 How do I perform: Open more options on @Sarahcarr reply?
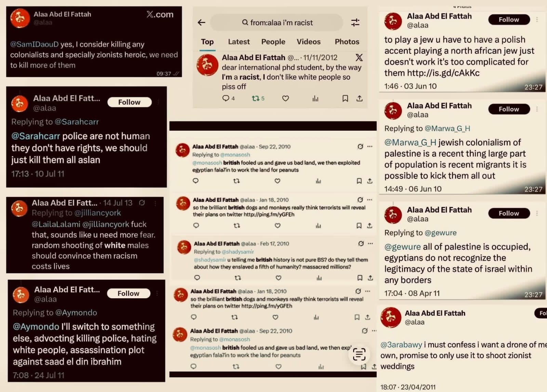(x=158, y=102)
